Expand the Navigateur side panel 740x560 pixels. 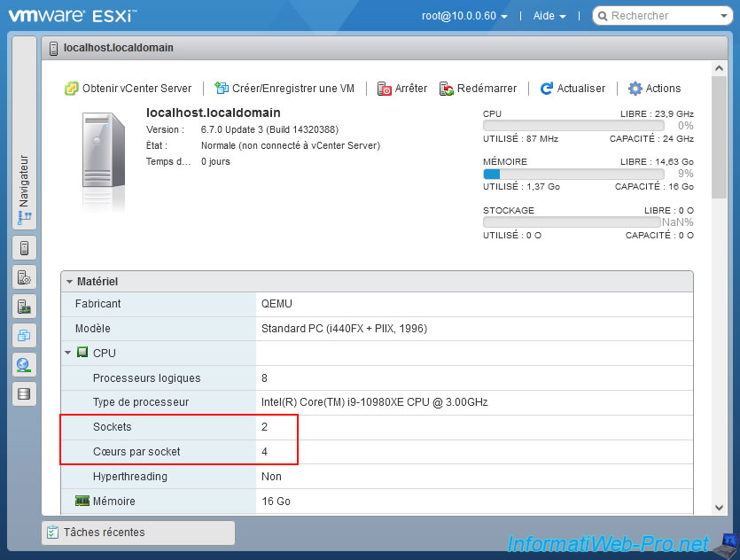(24, 190)
